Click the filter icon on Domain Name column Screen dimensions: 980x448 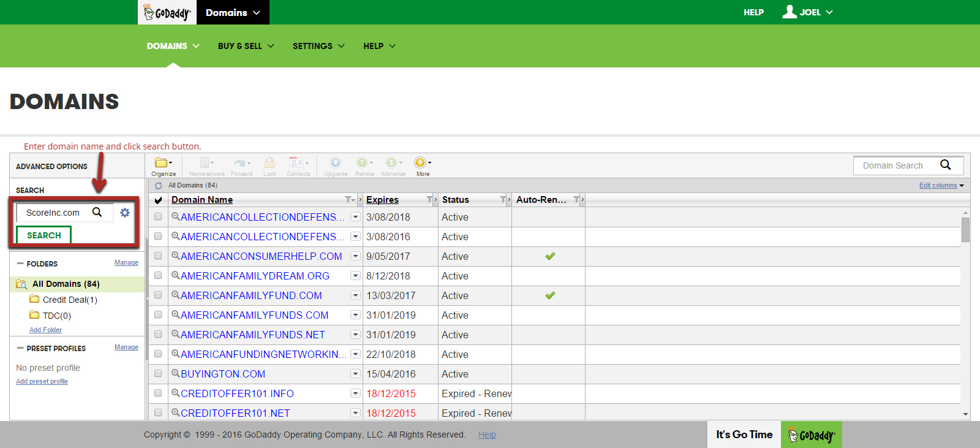pyautogui.click(x=349, y=200)
